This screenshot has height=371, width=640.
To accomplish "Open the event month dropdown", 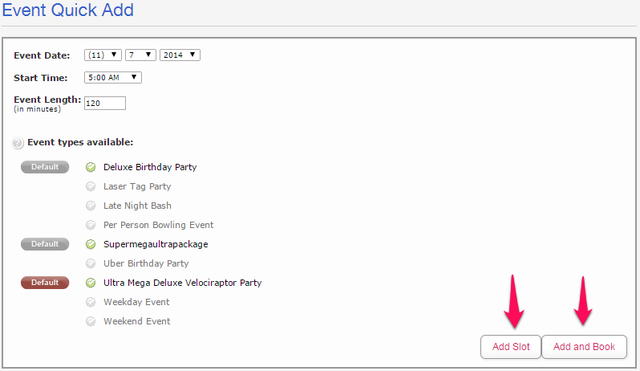I will tap(103, 55).
